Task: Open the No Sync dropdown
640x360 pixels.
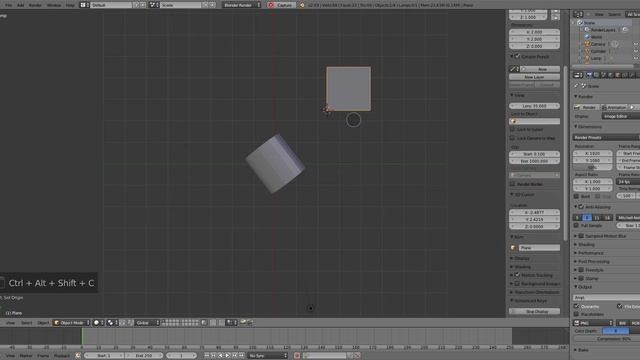Action: point(268,356)
